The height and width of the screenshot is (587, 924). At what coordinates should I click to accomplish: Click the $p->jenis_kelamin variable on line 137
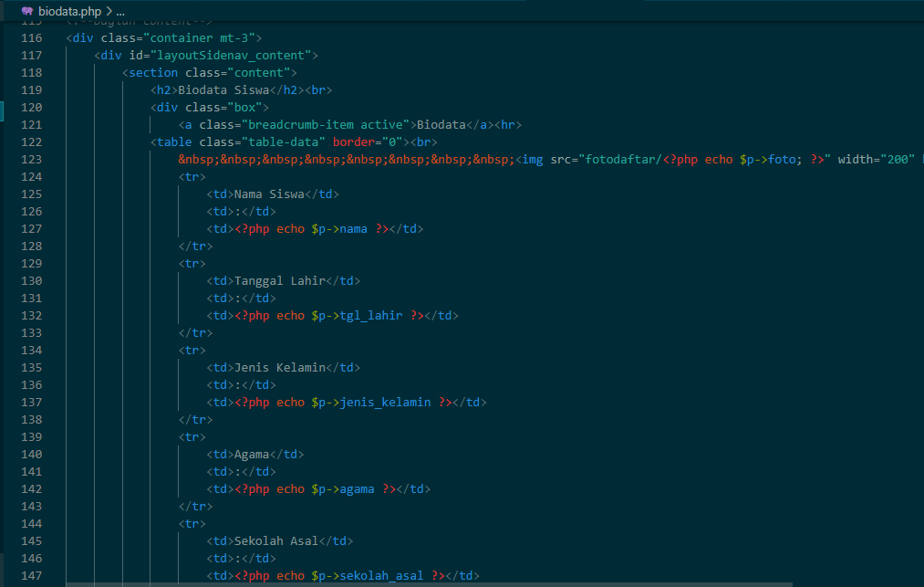[372, 402]
